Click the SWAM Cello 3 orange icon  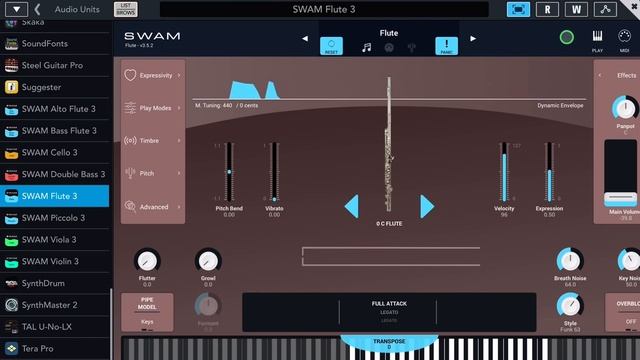pos(11,153)
